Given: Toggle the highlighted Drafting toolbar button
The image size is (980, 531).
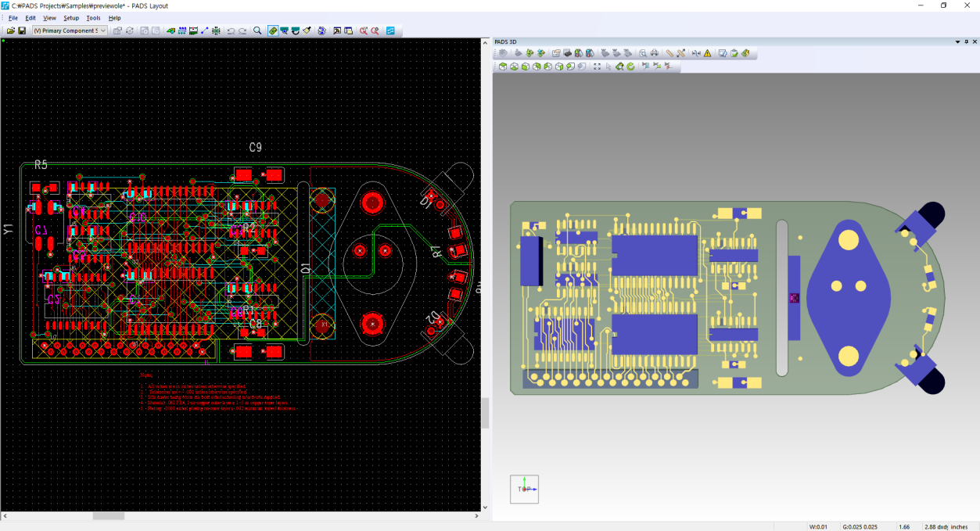Looking at the screenshot, I should point(272,30).
